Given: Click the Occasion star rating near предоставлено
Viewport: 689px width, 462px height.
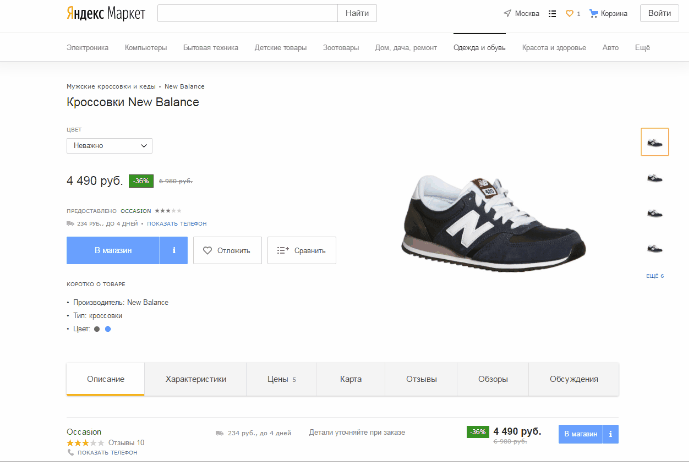Looking at the screenshot, I should [168, 211].
